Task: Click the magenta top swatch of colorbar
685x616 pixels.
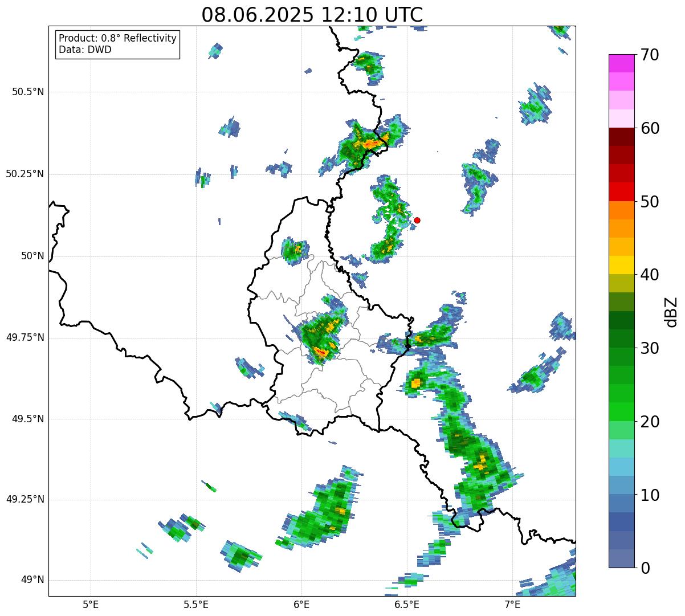Action: (621, 63)
